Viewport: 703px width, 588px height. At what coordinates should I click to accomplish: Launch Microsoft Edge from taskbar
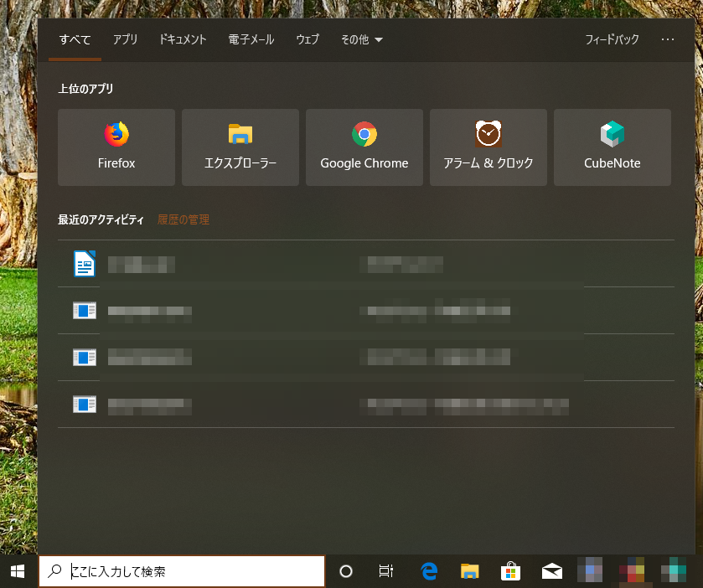tap(429, 571)
